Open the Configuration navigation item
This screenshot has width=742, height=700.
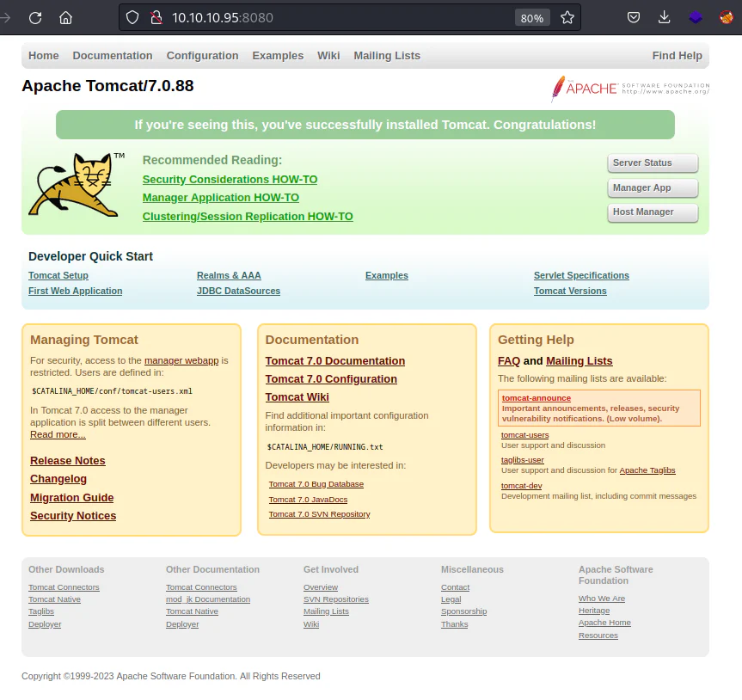[203, 56]
